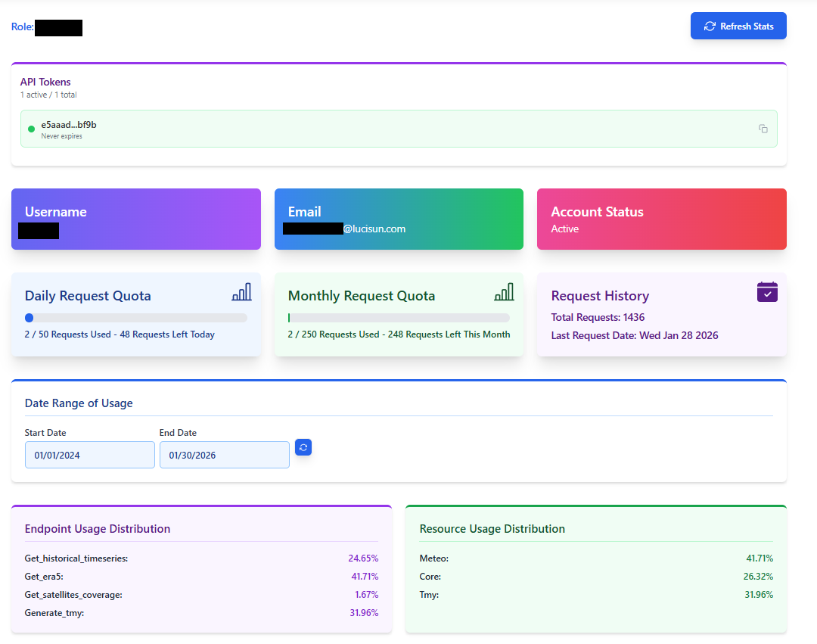The height and width of the screenshot is (644, 817).
Task: Click the bar chart icon on Monthly Request Quota
Action: tap(505, 291)
